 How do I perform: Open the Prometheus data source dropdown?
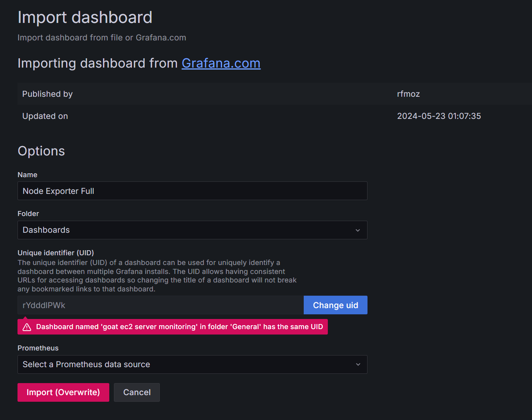coord(192,364)
